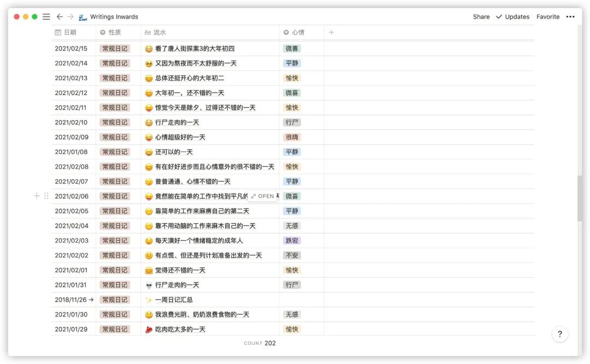Click OPEN on the 2021/02/06 entry
Image resolution: width=590 pixels, height=364 pixels.
[262, 196]
